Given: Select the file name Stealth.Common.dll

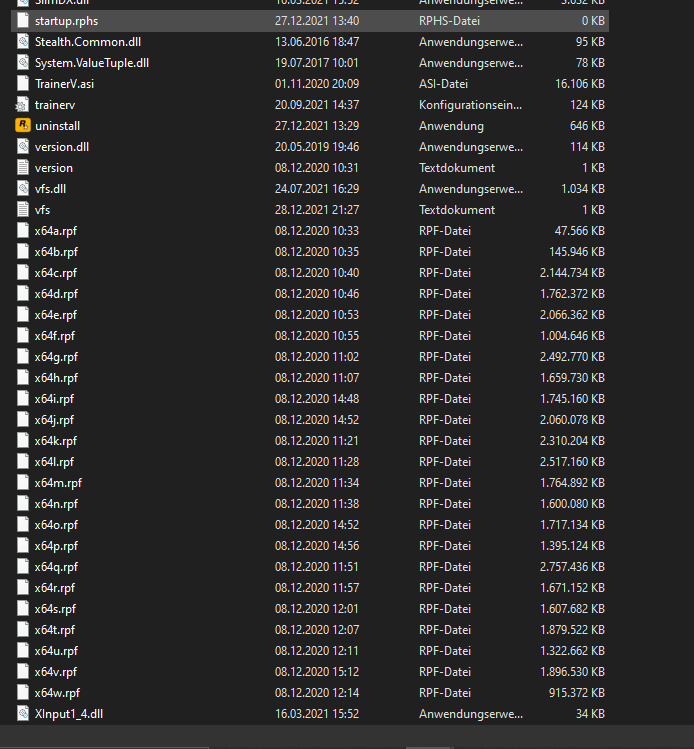Looking at the screenshot, I should (x=88, y=42).
